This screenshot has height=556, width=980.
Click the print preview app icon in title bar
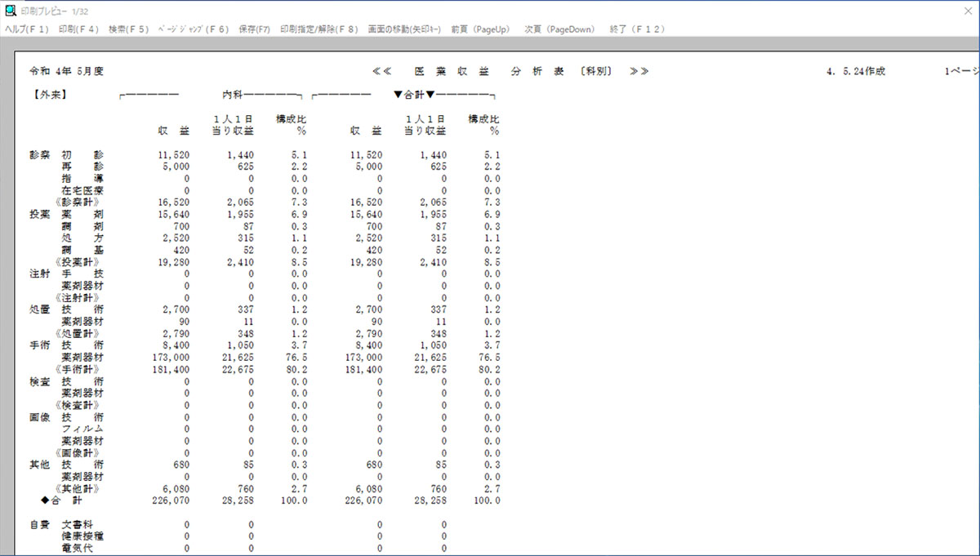(8, 9)
